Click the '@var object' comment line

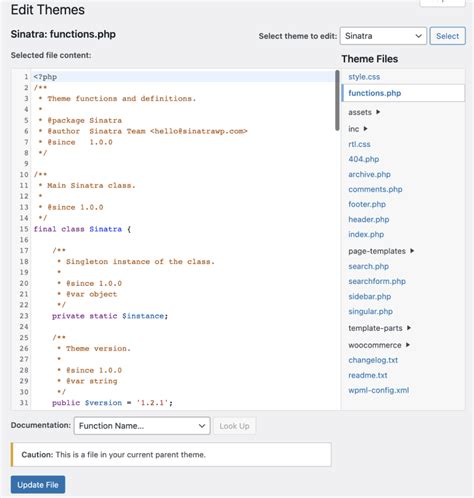(87, 294)
